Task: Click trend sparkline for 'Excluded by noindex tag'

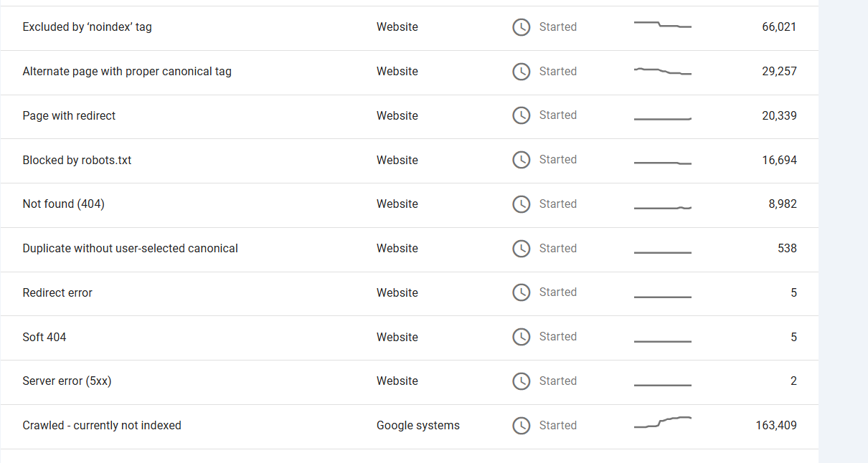Action: pyautogui.click(x=662, y=25)
